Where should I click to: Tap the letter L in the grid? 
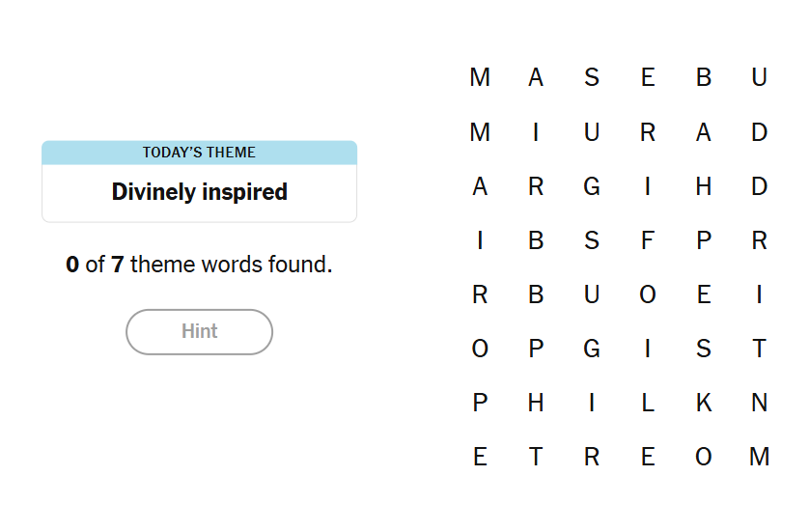[648, 404]
